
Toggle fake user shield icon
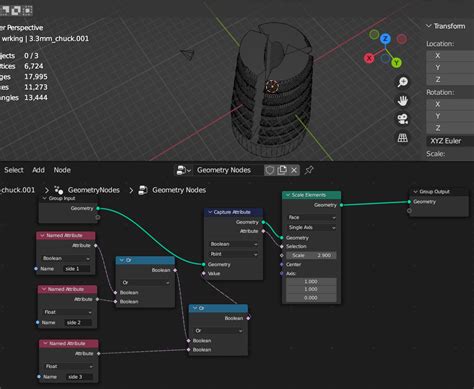coord(269,170)
